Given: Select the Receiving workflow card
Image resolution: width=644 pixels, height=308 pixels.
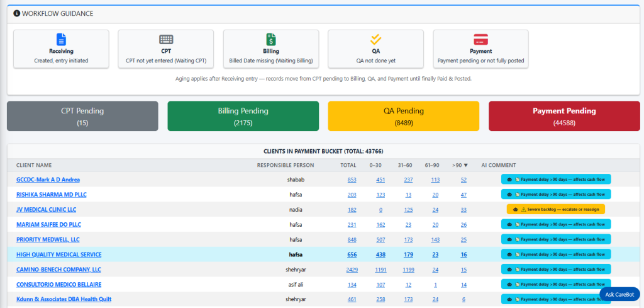Looking at the screenshot, I should pos(61,49).
